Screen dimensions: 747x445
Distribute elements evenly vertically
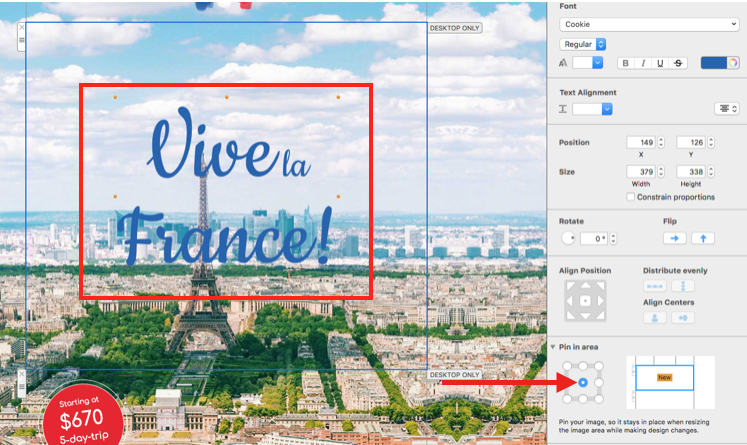point(683,286)
